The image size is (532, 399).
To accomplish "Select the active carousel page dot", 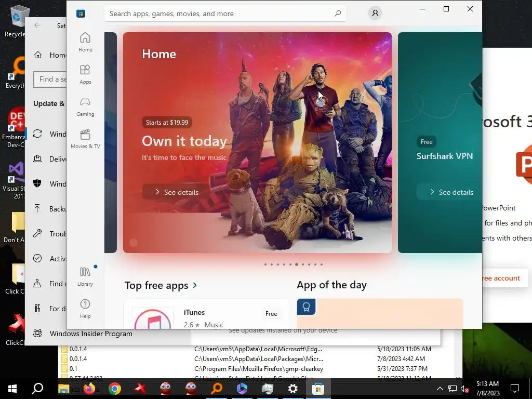I will [297, 264].
